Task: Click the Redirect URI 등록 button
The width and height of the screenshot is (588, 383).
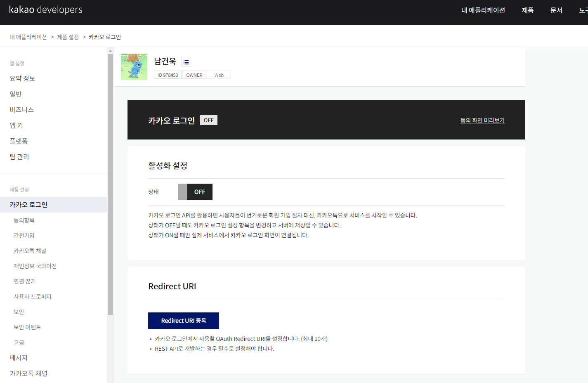Action: pyautogui.click(x=184, y=321)
